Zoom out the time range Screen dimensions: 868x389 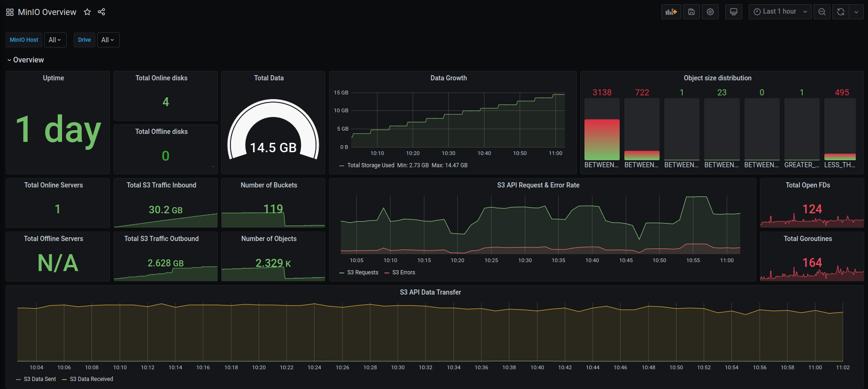click(822, 12)
